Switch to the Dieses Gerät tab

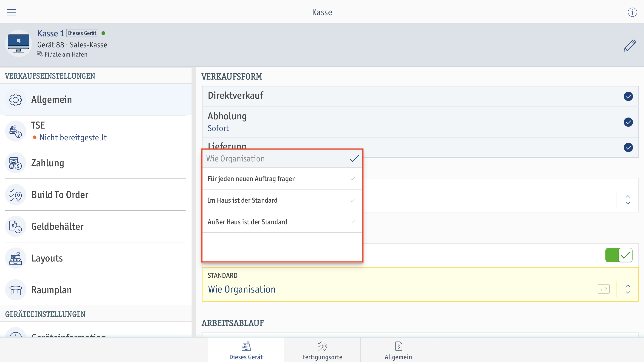[246, 350]
